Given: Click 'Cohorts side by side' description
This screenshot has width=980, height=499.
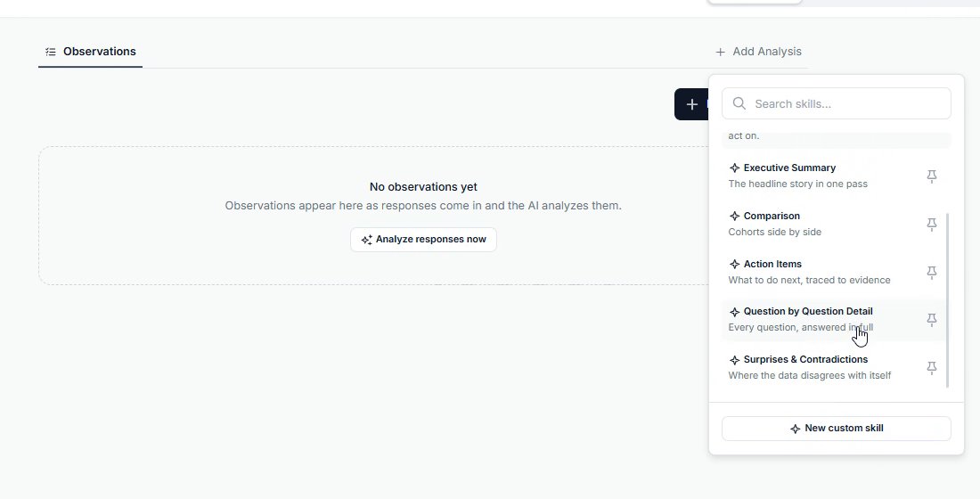Looking at the screenshot, I should [x=775, y=232].
